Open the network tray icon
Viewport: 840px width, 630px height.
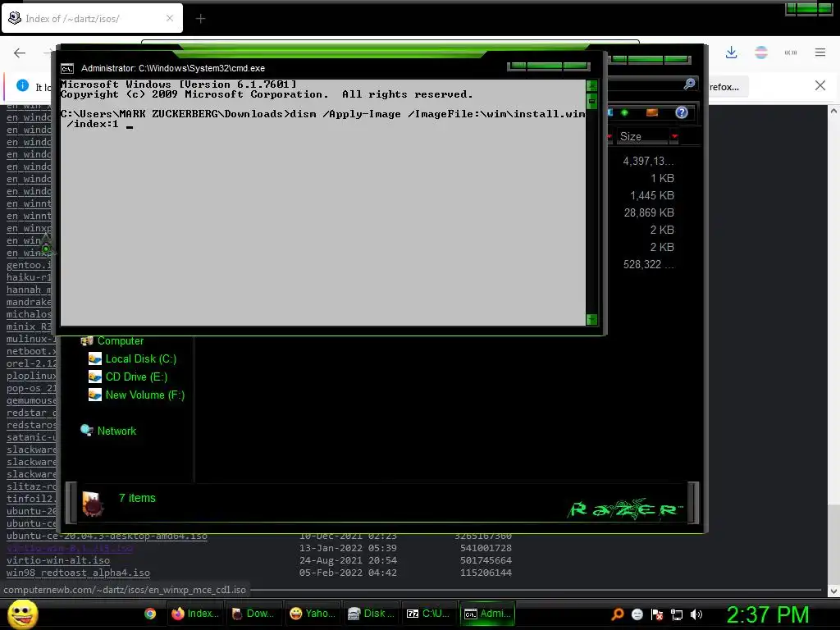[x=677, y=614]
